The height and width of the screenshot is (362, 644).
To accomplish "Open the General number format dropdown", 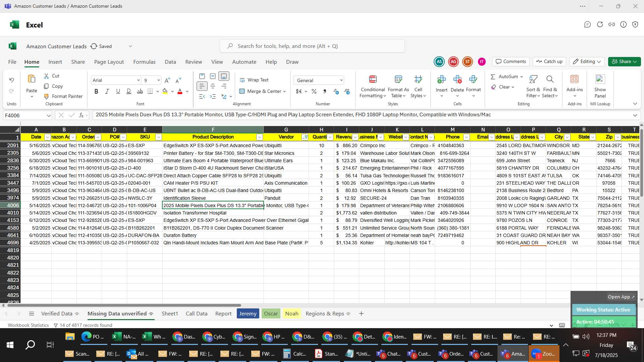I will (x=319, y=80).
